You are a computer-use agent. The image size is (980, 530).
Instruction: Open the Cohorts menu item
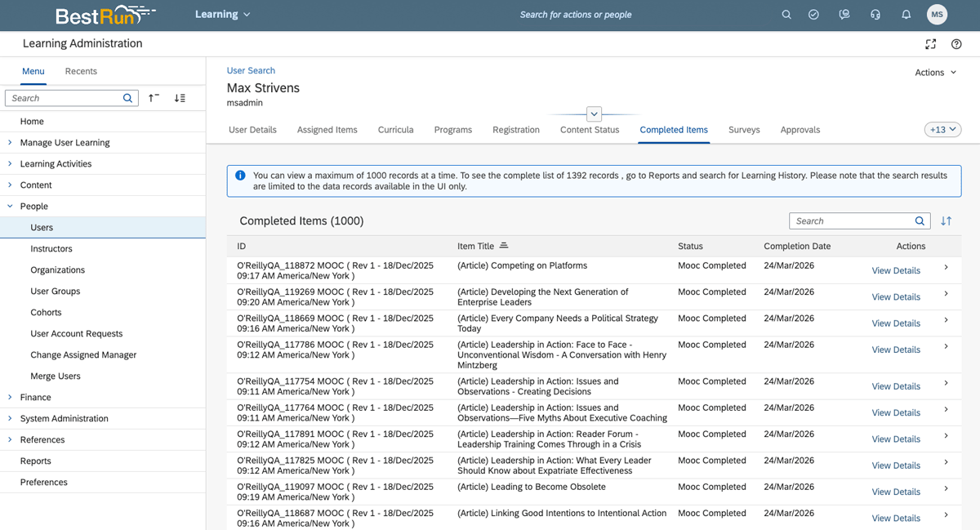47,312
